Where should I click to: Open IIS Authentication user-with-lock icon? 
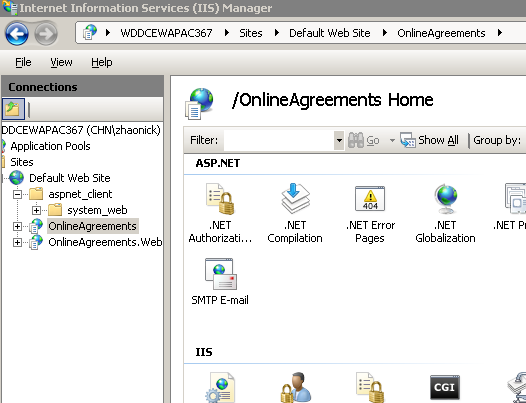pos(296,387)
